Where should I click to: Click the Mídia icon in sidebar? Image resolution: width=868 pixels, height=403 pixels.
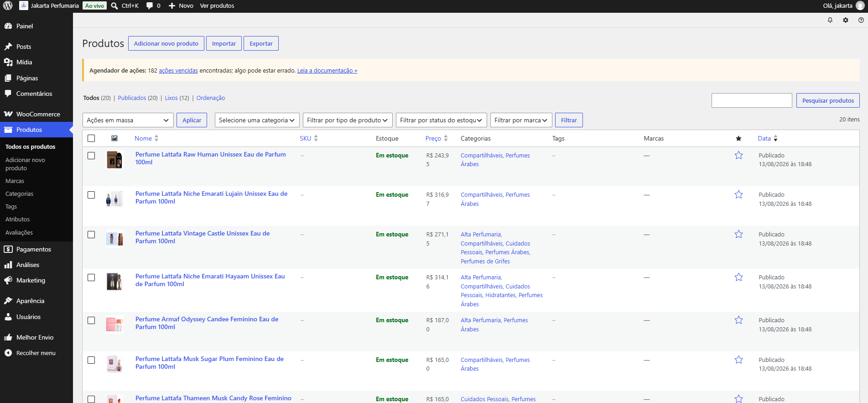coord(8,62)
